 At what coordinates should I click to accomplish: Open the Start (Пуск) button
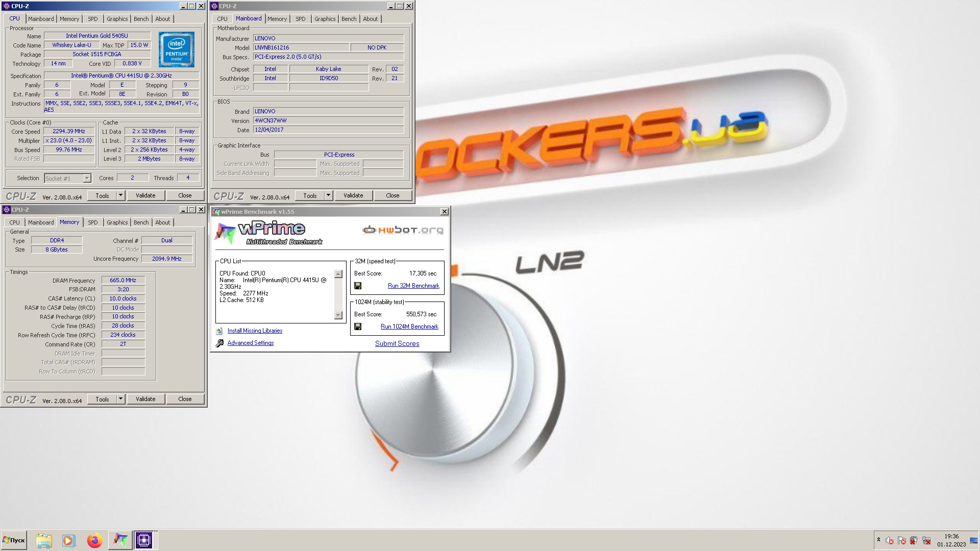tap(14, 540)
